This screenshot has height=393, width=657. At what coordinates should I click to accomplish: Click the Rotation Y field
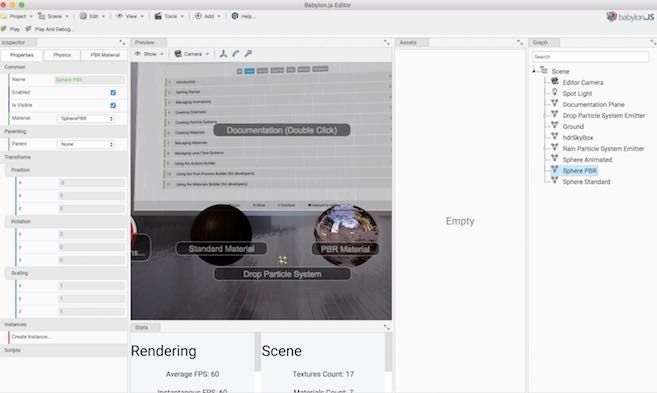point(91,247)
